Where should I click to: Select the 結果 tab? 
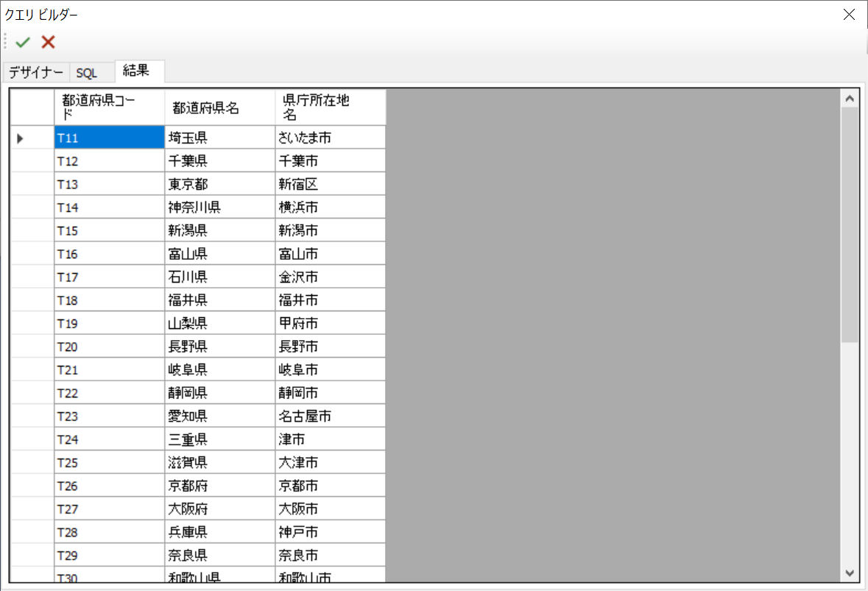pyautogui.click(x=137, y=71)
